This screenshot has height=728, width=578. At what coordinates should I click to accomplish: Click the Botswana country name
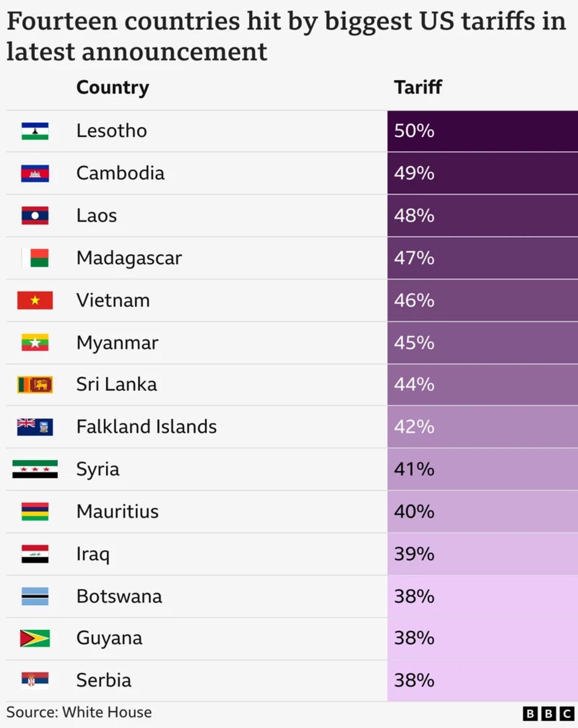coord(119,596)
